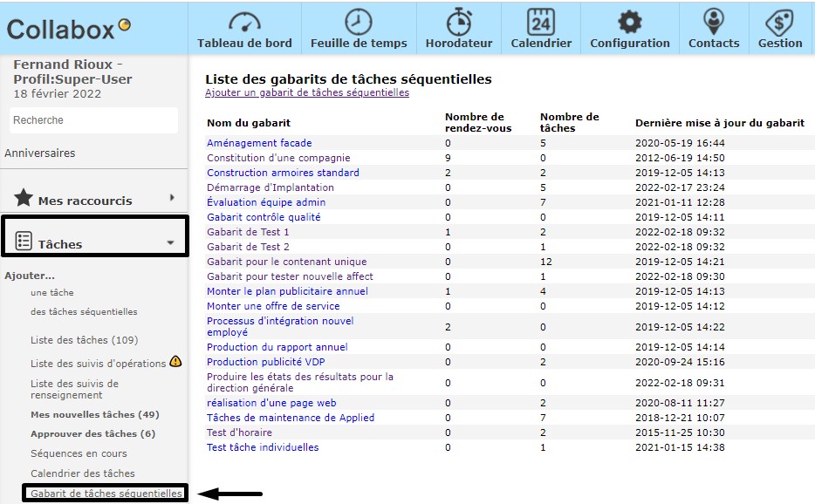
Task: Open the Tableau de bord gauge icon
Action: pyautogui.click(x=244, y=22)
